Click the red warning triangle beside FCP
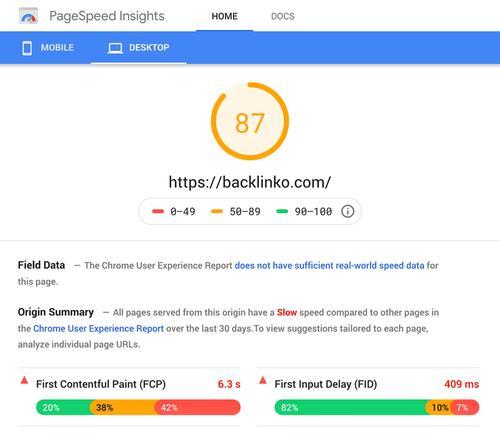 (24, 380)
